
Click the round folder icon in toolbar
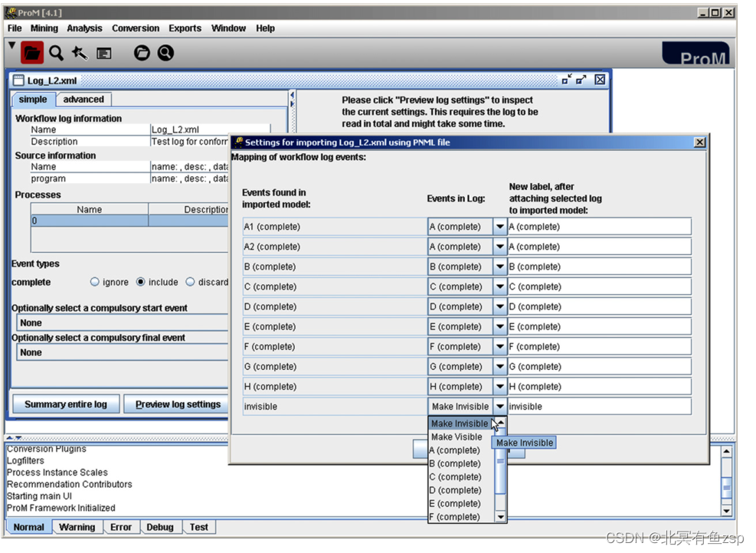[x=142, y=53]
